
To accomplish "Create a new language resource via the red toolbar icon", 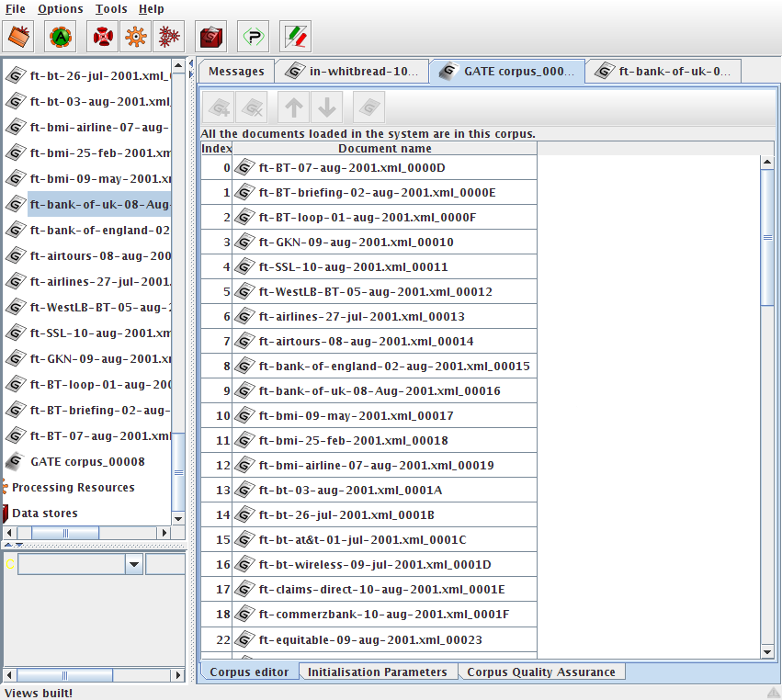I will click(x=104, y=37).
